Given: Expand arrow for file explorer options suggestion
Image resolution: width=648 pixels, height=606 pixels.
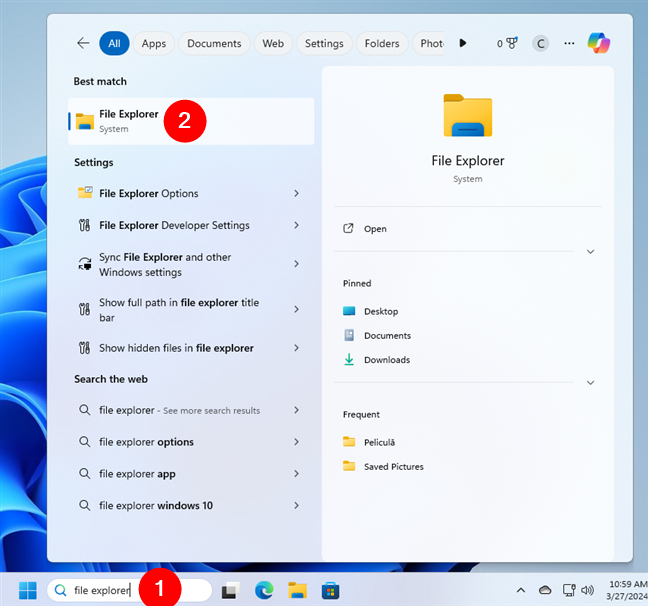Looking at the screenshot, I should pos(296,442).
